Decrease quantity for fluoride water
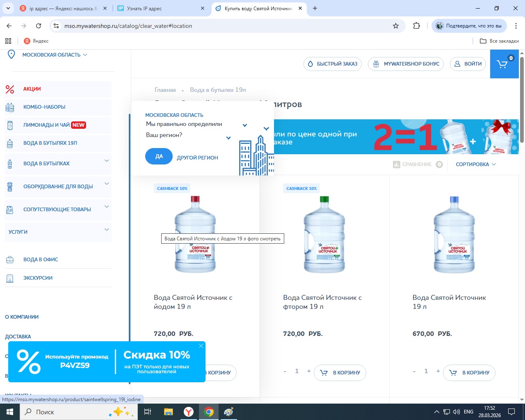The image size is (525, 420). (285, 371)
